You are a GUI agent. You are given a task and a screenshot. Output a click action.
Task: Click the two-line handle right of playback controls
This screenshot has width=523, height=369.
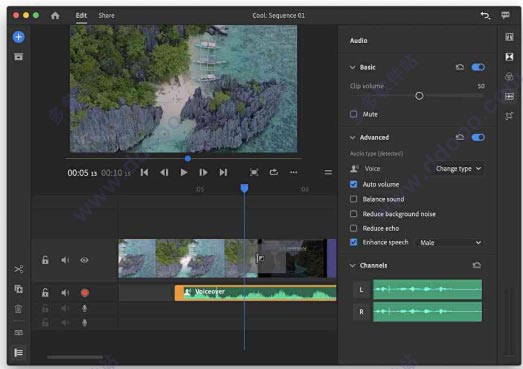click(328, 172)
